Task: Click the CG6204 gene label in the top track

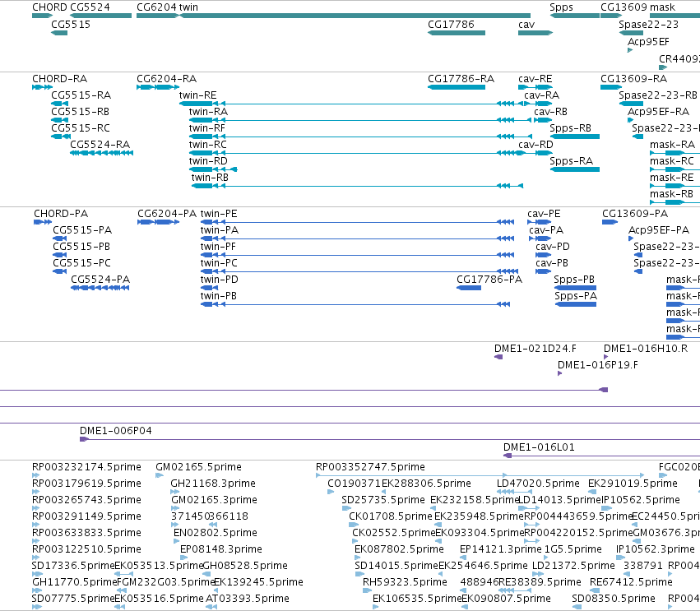Action: coord(156,7)
